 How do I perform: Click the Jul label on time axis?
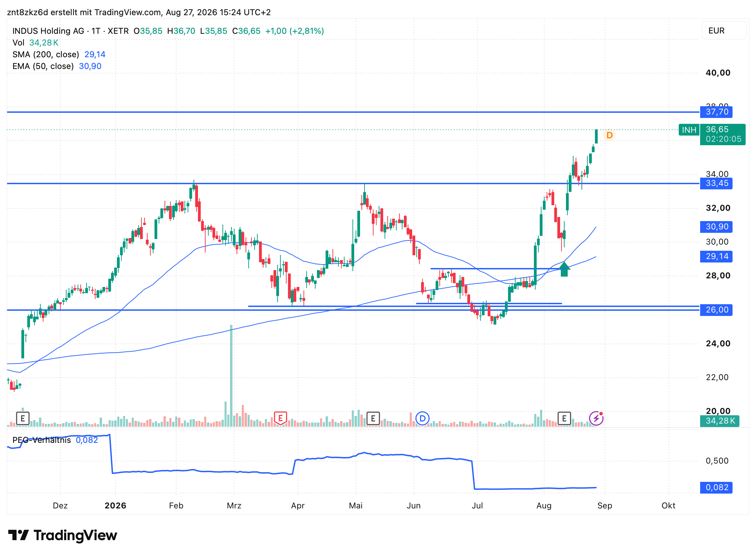point(477,506)
